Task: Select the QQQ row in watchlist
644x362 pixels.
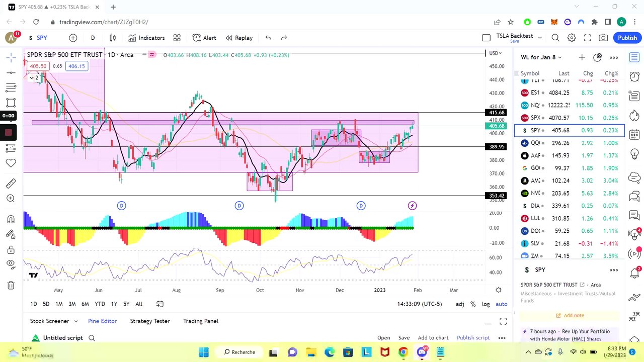Action: [570, 143]
